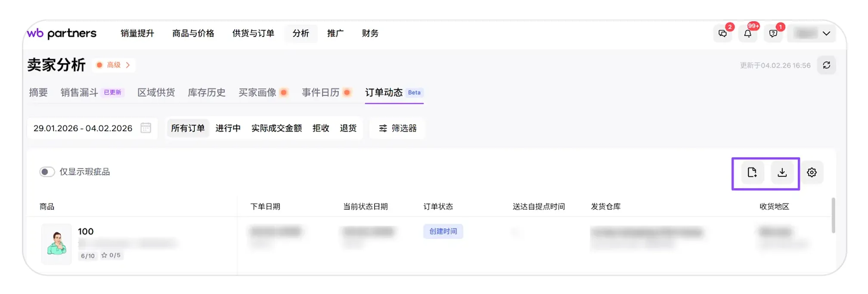Image resolution: width=868 pixels, height=294 pixels.
Task: Expand the 高级 plan chevron
Action: point(128,65)
